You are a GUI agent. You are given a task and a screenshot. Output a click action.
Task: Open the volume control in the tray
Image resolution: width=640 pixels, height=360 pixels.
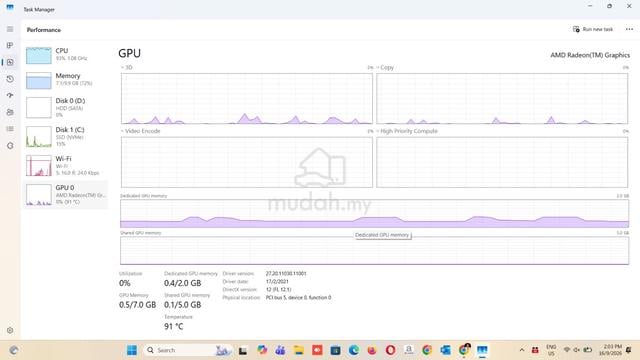[577, 350]
